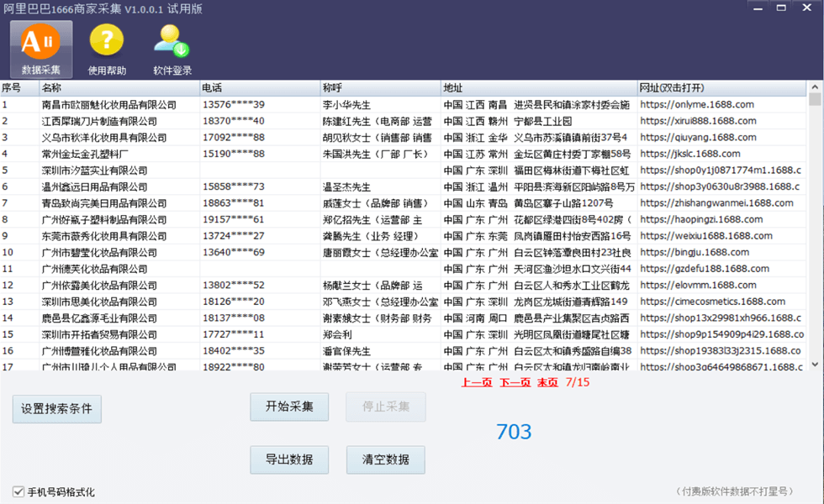Click URL https://weixiu1688.1688.com
This screenshot has width=824, height=504.
[706, 236]
